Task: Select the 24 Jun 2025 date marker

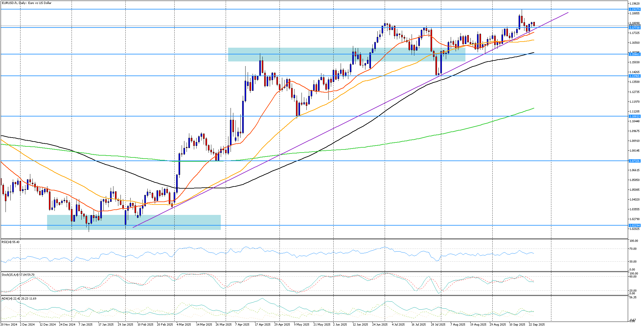Action: click(x=380, y=325)
